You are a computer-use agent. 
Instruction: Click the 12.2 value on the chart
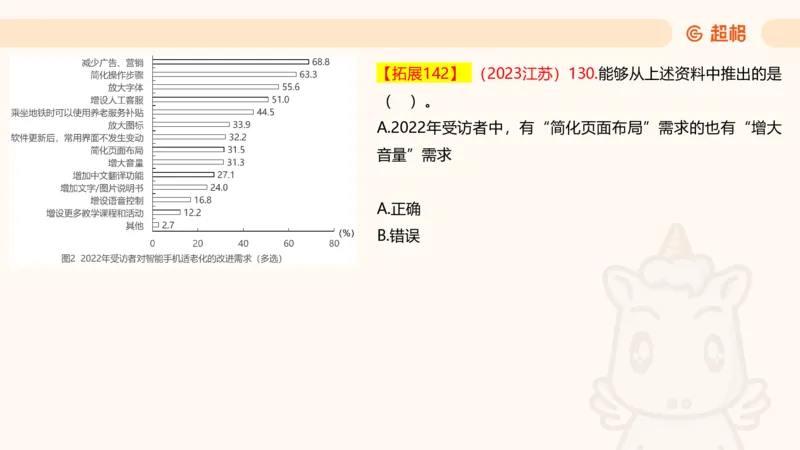click(192, 212)
